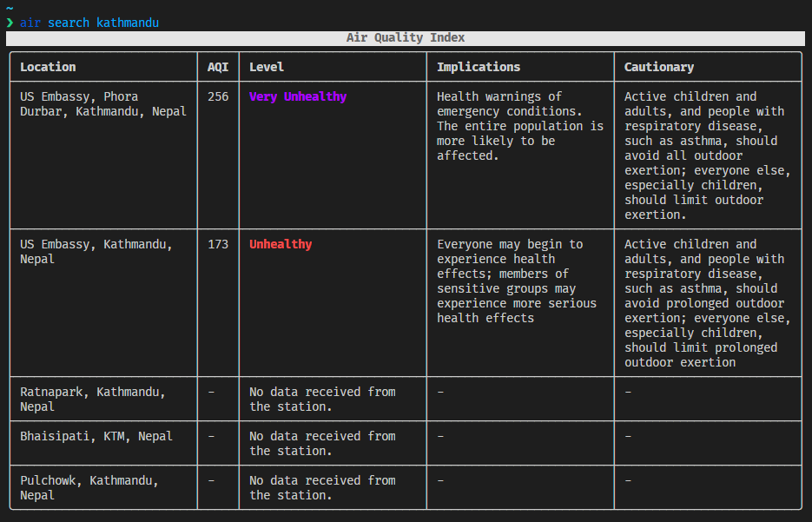Click 'No data received' text in Bhaisipati row

(322, 443)
